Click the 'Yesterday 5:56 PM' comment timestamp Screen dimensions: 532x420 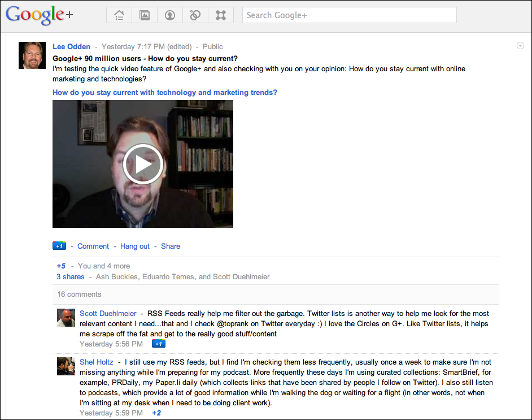pos(111,344)
